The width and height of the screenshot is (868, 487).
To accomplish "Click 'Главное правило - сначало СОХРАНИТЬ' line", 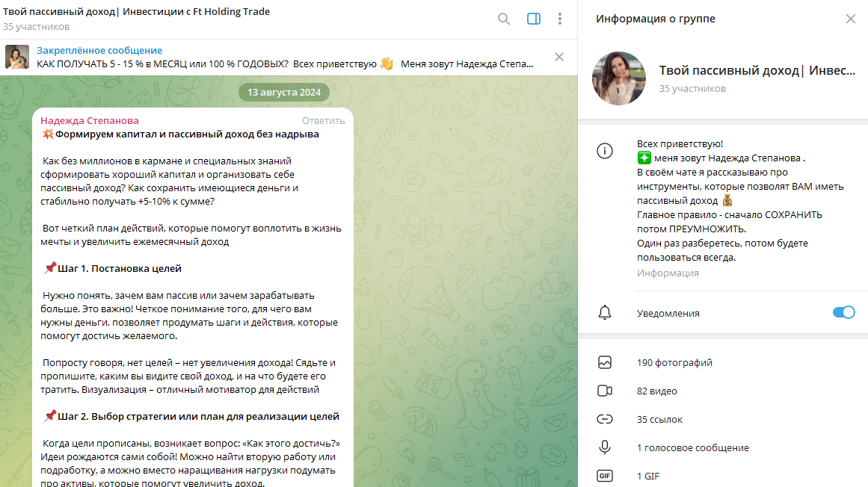I will coord(729,215).
